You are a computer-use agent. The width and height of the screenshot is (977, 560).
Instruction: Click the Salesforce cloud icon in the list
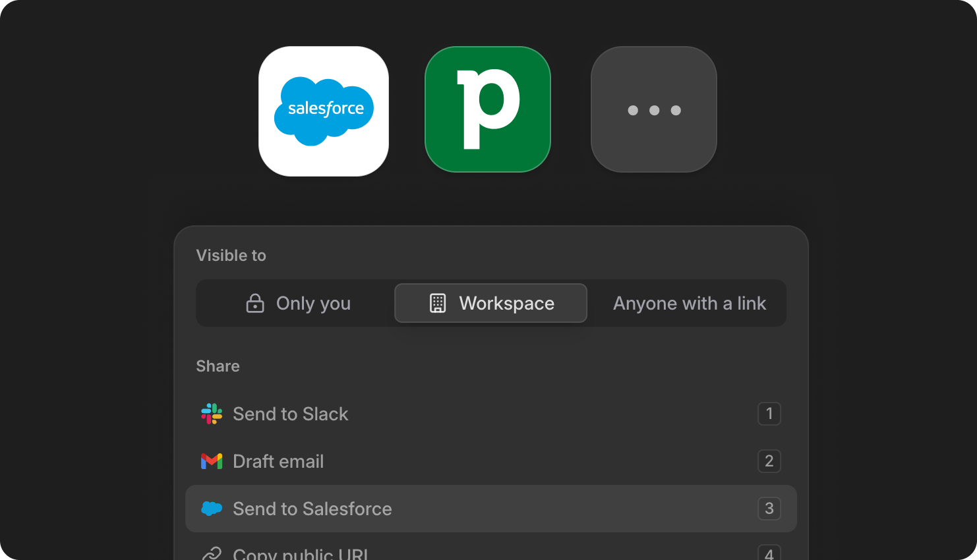click(x=211, y=509)
